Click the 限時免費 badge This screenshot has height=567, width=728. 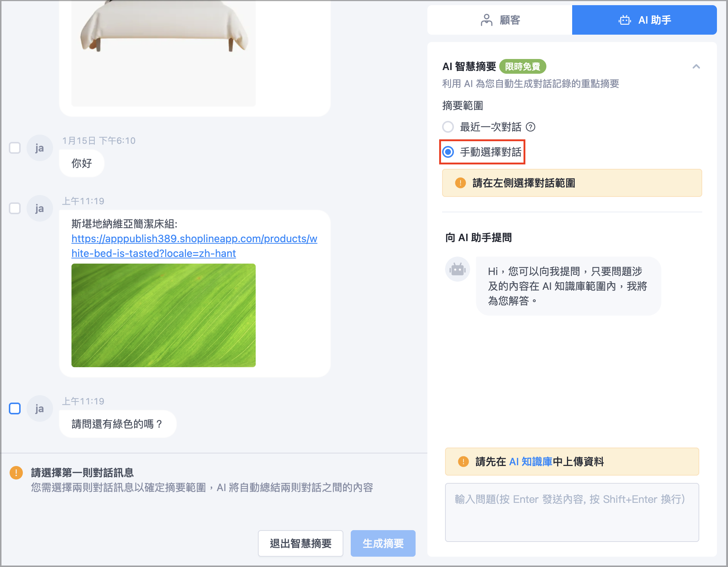[x=522, y=67]
